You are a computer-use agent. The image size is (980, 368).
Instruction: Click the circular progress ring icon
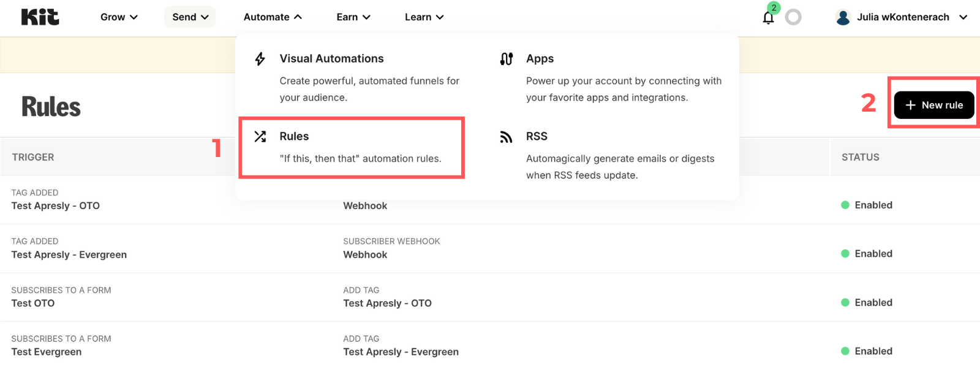(793, 17)
